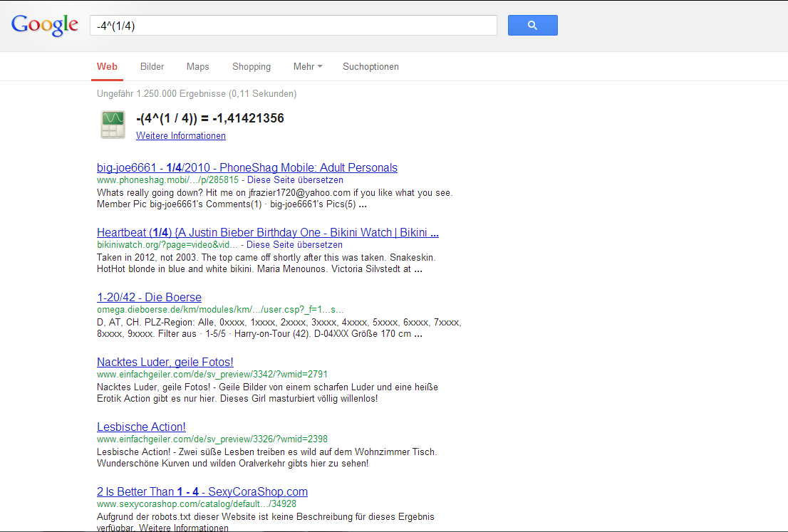Translate the bikiniwatch.org result page
The width and height of the screenshot is (788, 532).
(294, 245)
